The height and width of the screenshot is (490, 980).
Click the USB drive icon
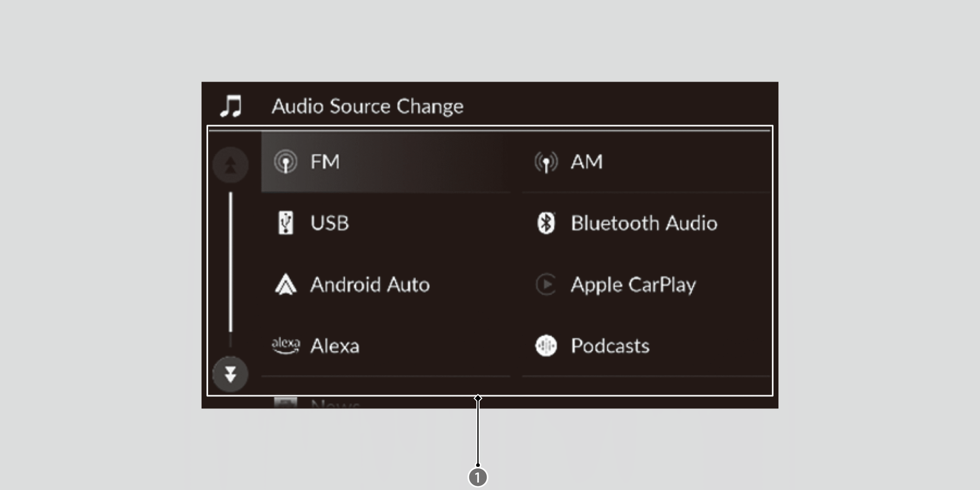click(x=285, y=223)
